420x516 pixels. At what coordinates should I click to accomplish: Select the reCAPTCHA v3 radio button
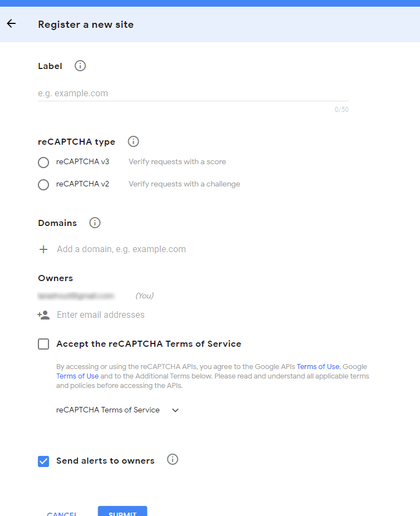tap(43, 162)
